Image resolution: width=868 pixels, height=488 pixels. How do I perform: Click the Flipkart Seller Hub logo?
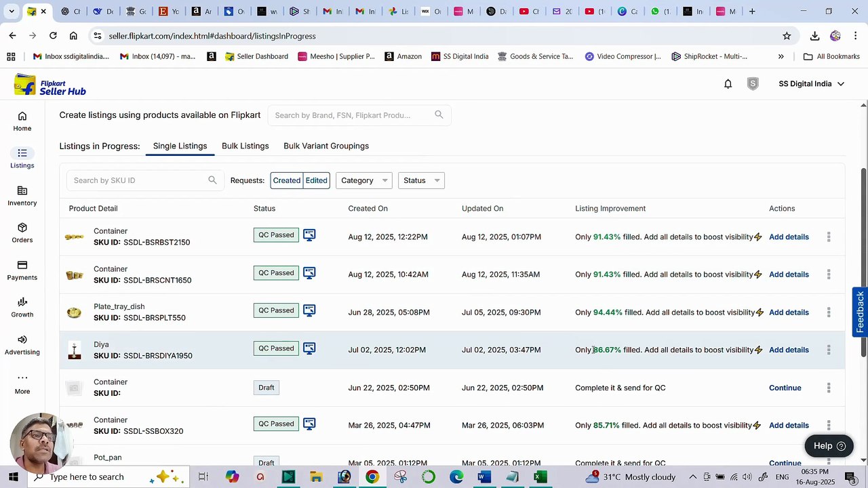[x=50, y=85]
